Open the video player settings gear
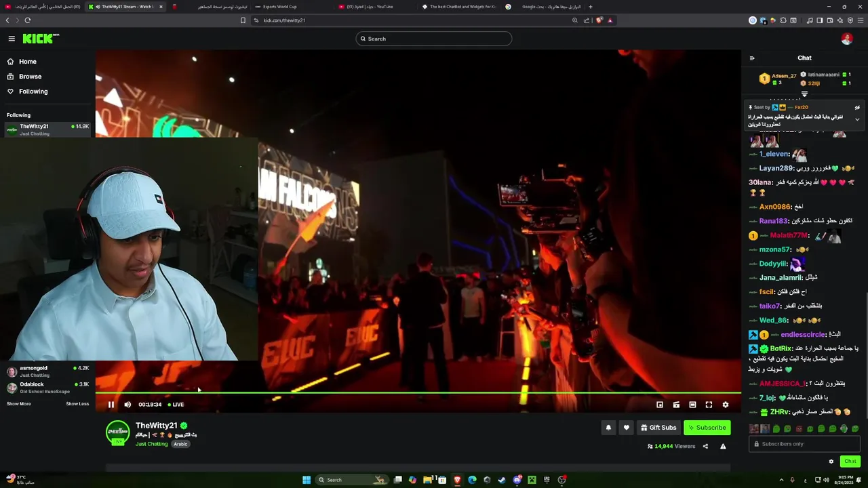The image size is (868, 488). click(725, 405)
